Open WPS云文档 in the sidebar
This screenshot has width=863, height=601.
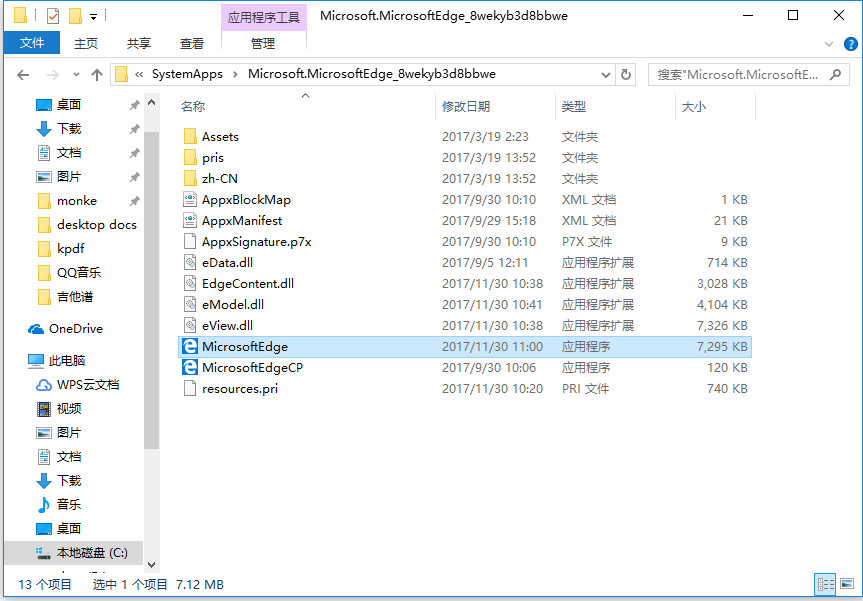point(77,385)
